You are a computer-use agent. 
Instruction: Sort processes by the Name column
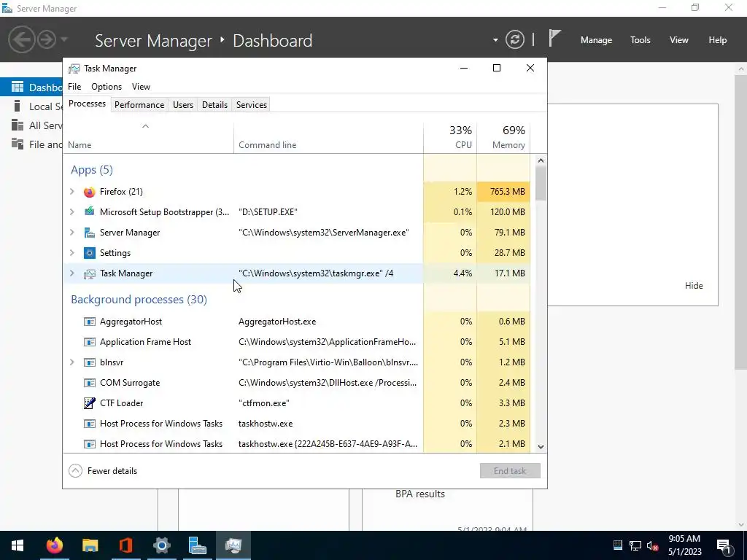coord(148,138)
